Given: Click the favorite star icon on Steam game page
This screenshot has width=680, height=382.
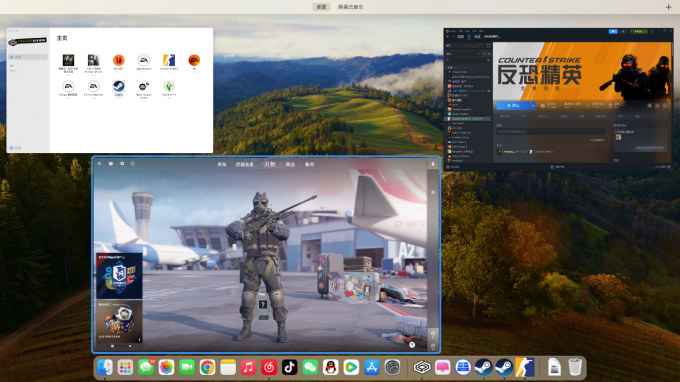Looking at the screenshot, I should [664, 105].
